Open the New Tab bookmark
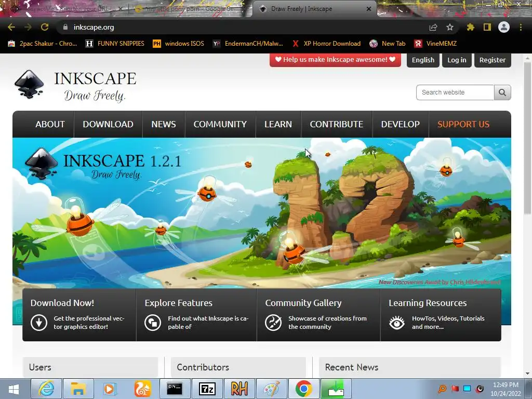The image size is (532, 399). point(388,44)
